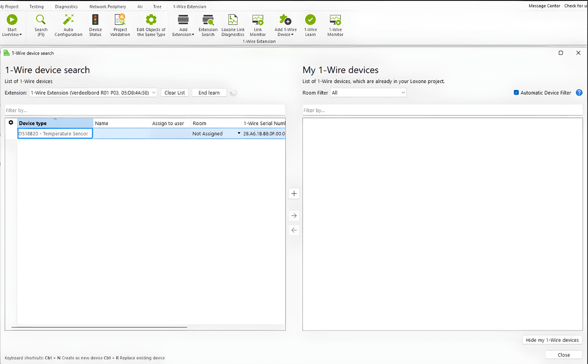Viewport: 588px width, 364px height.
Task: Click the plus icon to create new device
Action: (x=294, y=194)
